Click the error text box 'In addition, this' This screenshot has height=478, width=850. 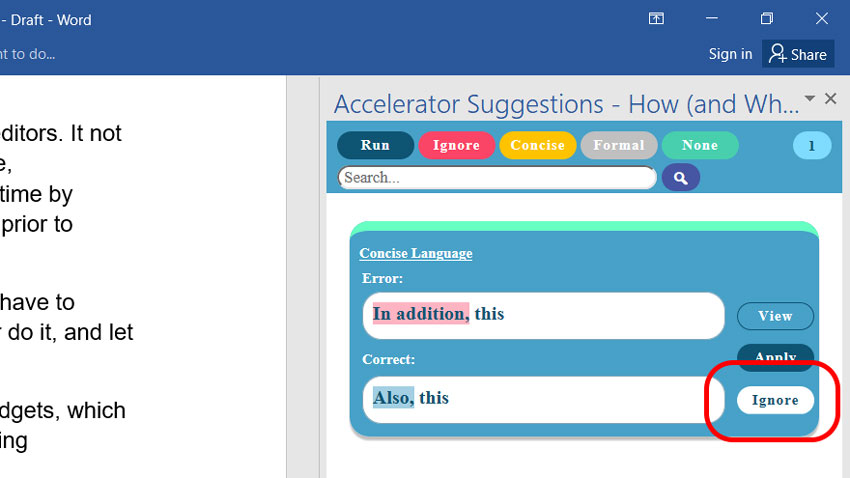(x=543, y=315)
